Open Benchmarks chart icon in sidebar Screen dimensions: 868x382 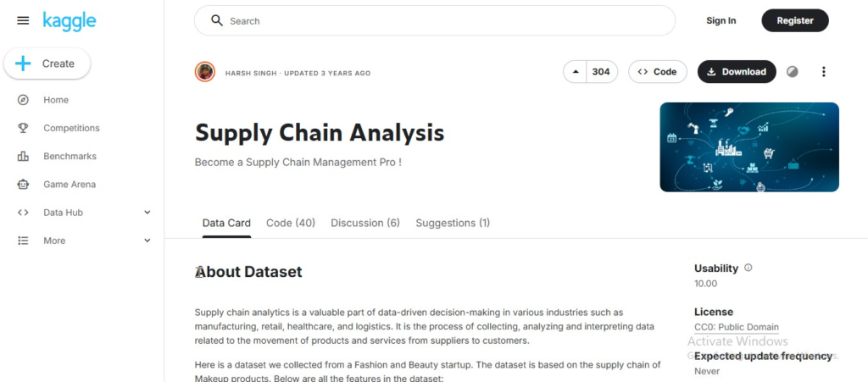pyautogui.click(x=24, y=156)
